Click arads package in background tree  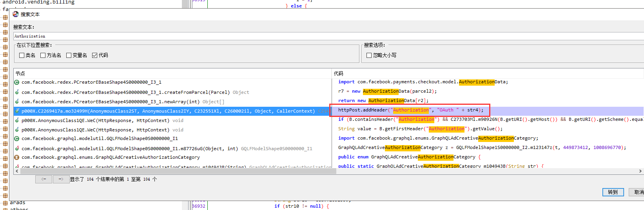(x=18, y=203)
